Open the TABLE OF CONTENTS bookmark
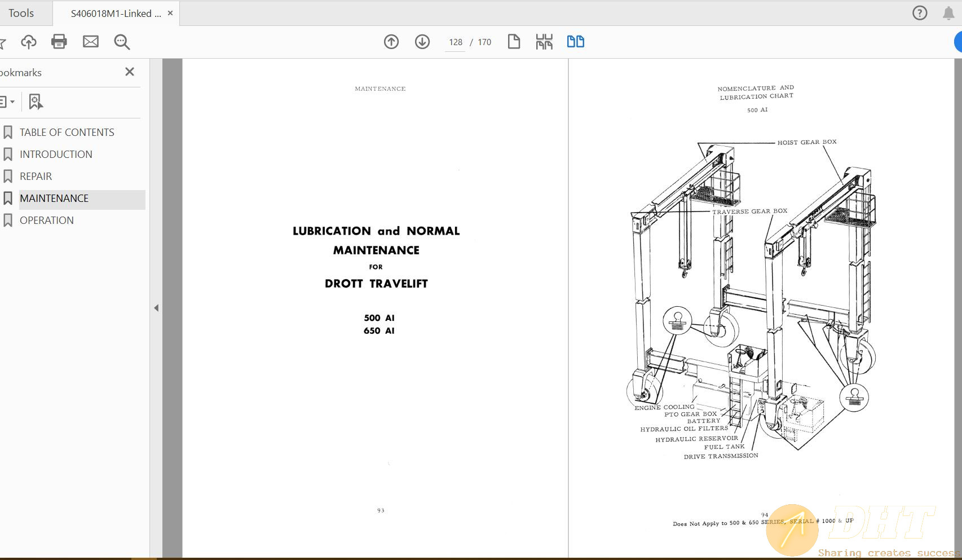The width and height of the screenshot is (962, 560). point(66,131)
